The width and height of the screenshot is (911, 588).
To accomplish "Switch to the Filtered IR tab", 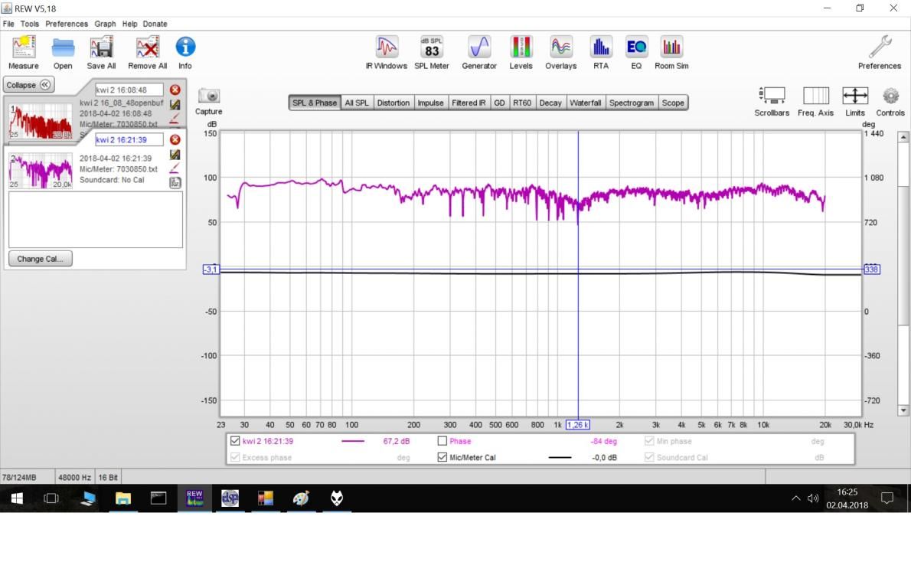I will [x=469, y=103].
